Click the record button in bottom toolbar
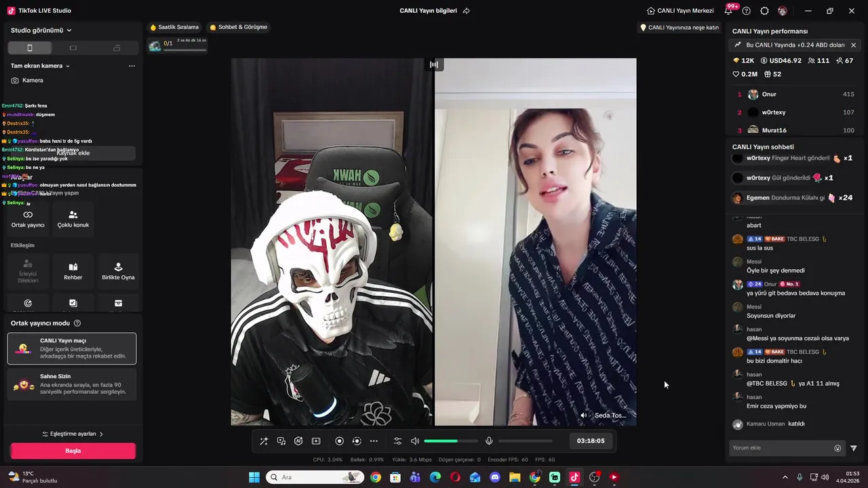868x488 pixels. (x=339, y=441)
